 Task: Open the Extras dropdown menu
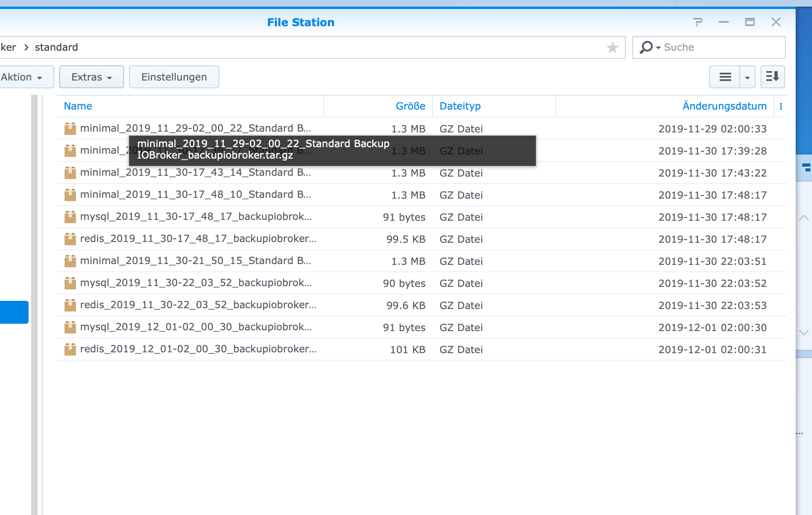[x=91, y=77]
